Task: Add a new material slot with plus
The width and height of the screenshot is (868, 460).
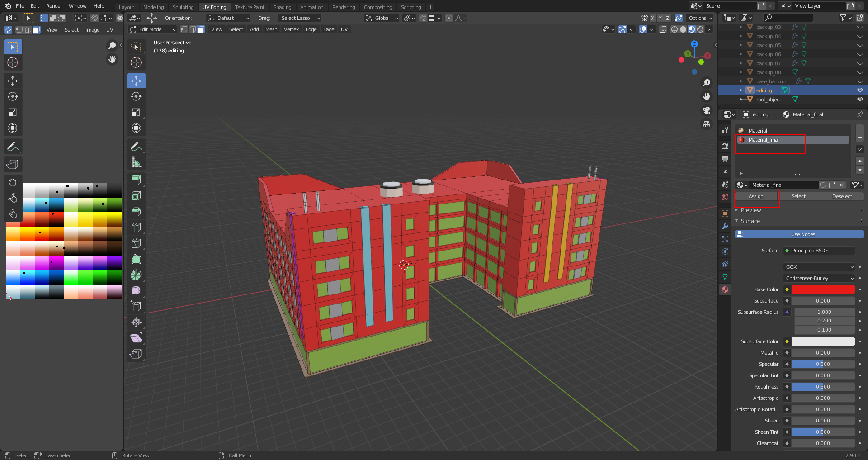Action: click(x=860, y=128)
